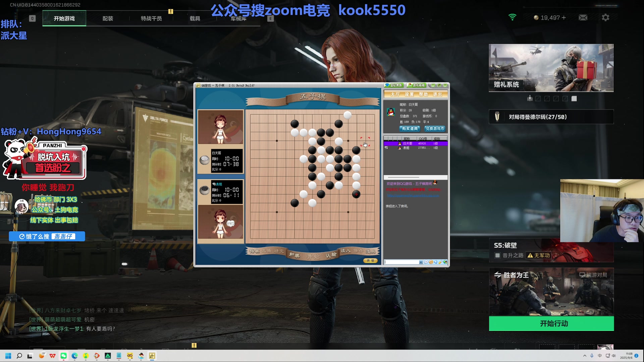Click the 和棋 draw button
This screenshot has height=362, width=644.
click(x=294, y=255)
